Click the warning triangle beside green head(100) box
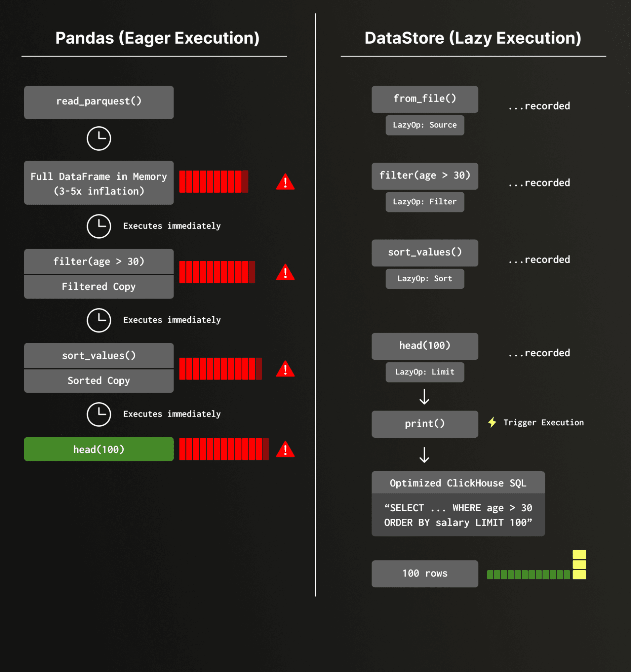The height and width of the screenshot is (672, 631). tap(285, 449)
